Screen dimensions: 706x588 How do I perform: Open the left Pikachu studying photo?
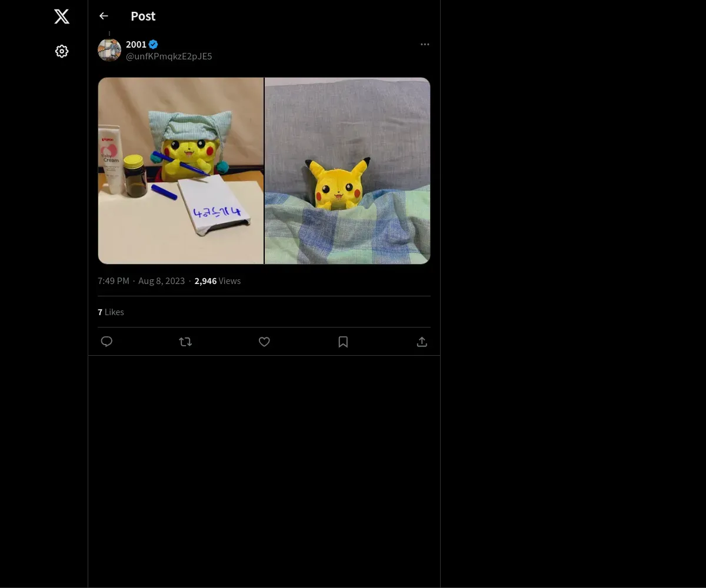tap(181, 171)
